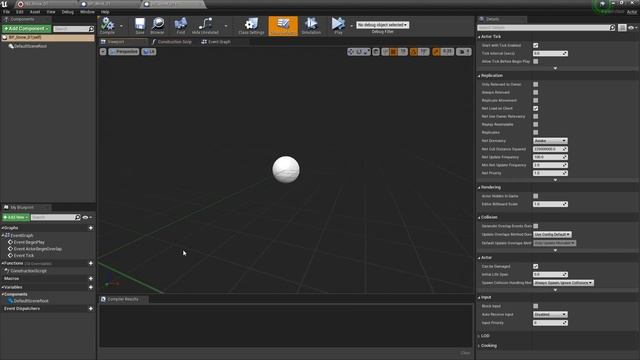This screenshot has width=640, height=360.
Task: Click the Lit view mode button
Action: (x=149, y=51)
